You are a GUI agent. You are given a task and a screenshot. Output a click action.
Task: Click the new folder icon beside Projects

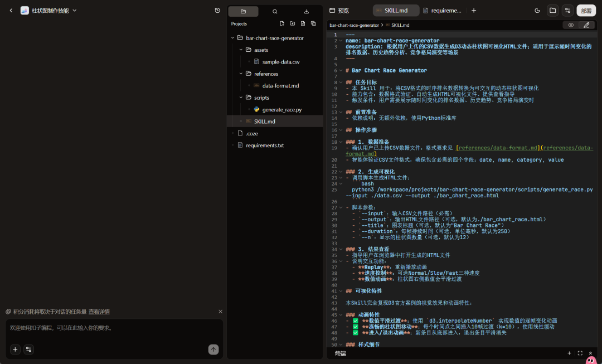coord(292,23)
